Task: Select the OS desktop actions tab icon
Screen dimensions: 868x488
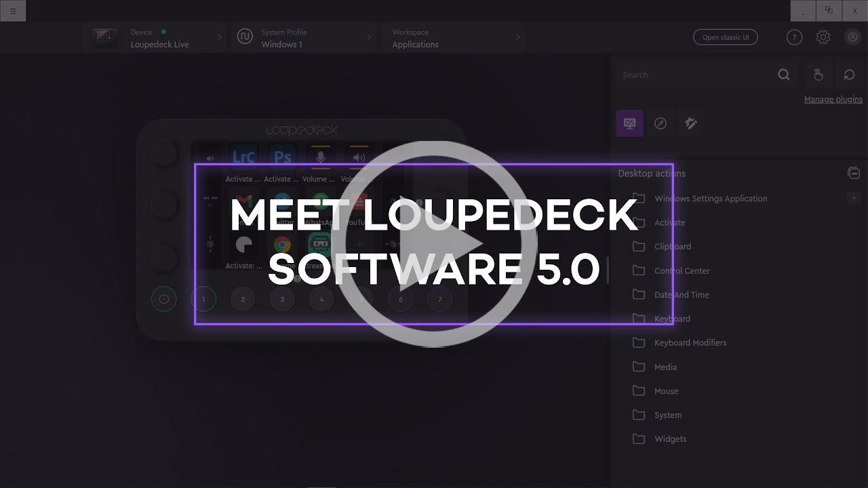Action: click(x=629, y=123)
